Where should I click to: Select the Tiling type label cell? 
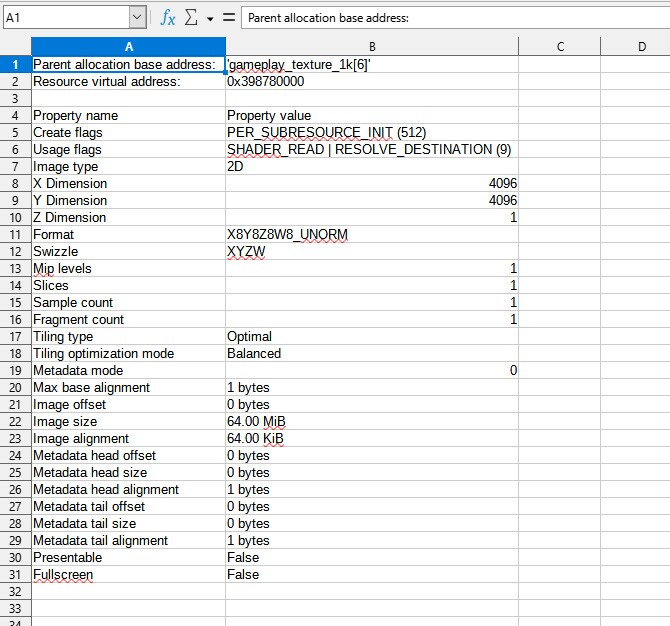(x=128, y=336)
